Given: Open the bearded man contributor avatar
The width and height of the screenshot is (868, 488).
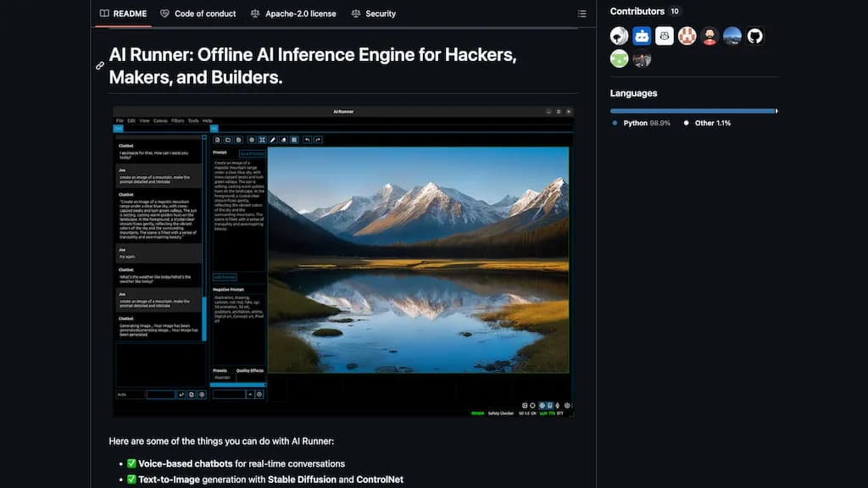Looking at the screenshot, I should [709, 36].
